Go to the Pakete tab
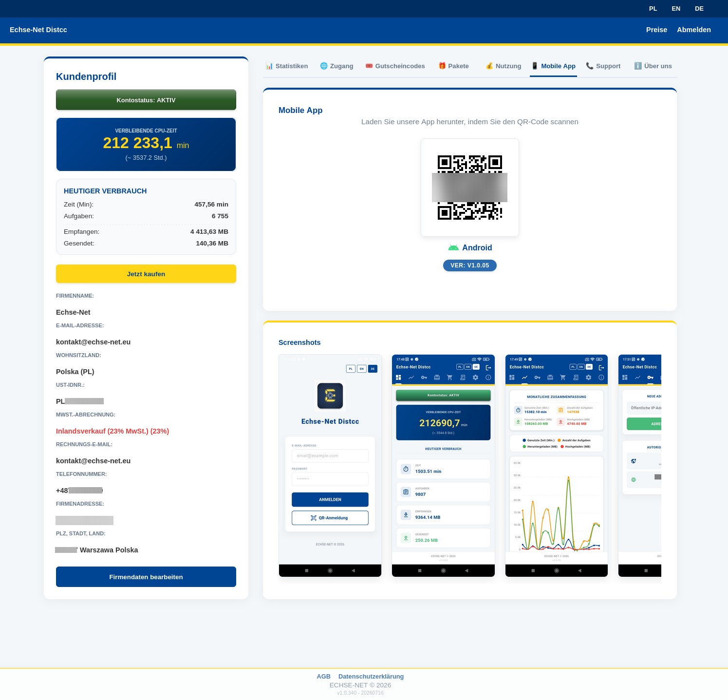 click(x=454, y=66)
